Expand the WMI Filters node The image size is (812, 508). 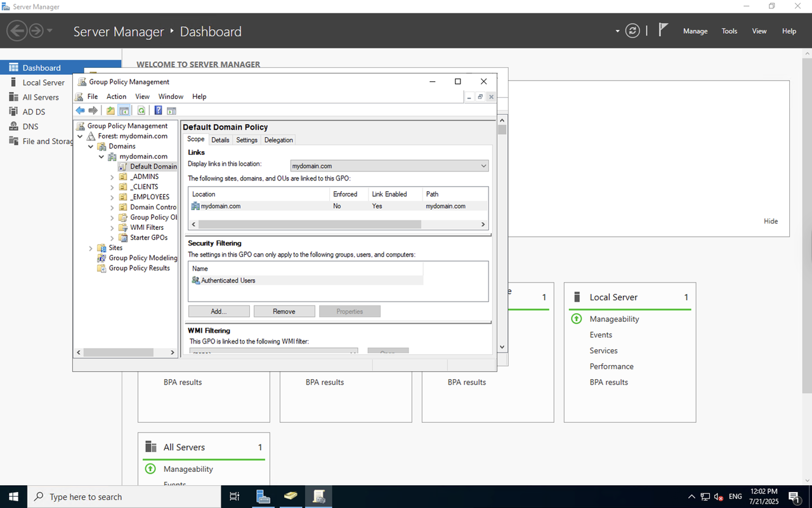coord(112,227)
